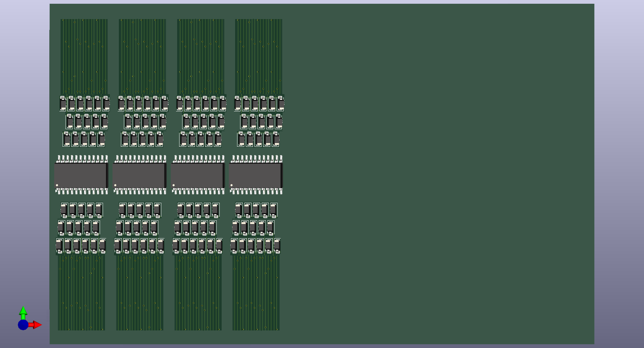Click the green Y-axis arrow on the gizmo
The image size is (644, 348).
pyautogui.click(x=23, y=311)
